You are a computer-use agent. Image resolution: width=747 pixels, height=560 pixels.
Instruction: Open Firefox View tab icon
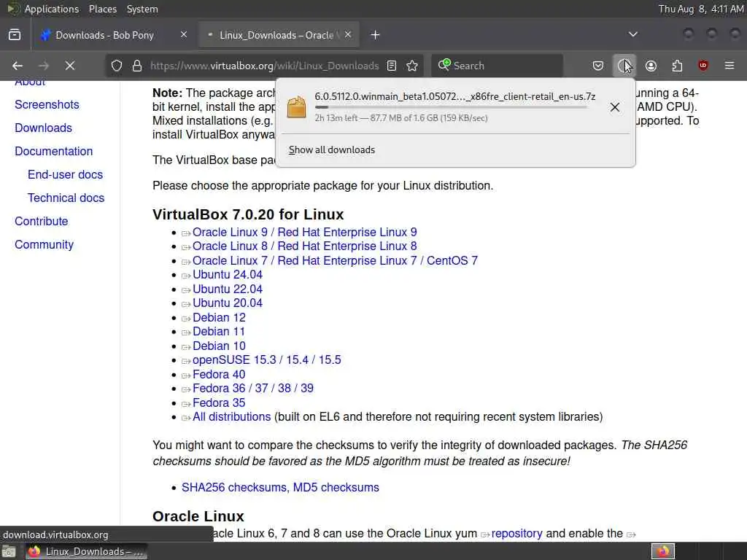15,35
